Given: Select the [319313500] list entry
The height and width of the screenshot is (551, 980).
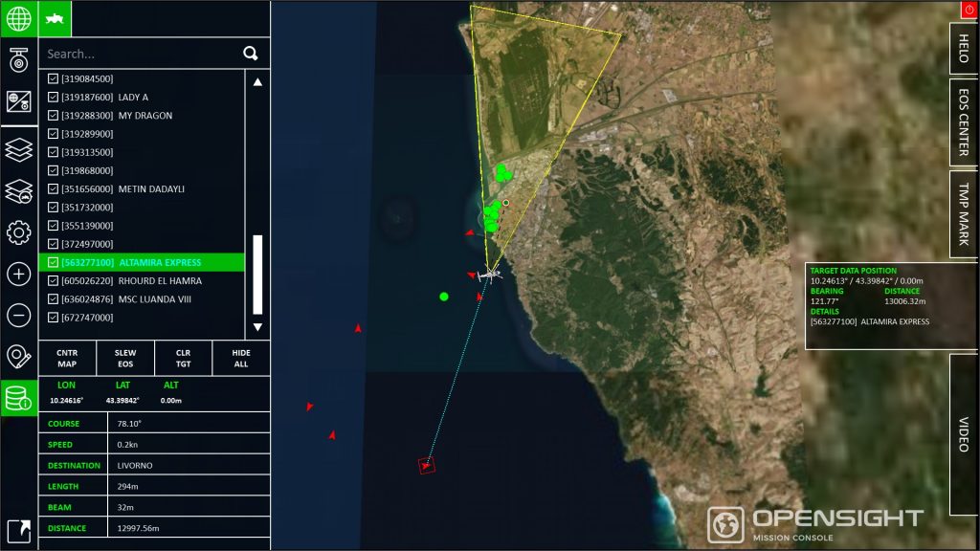Looking at the screenshot, I should click(x=142, y=152).
